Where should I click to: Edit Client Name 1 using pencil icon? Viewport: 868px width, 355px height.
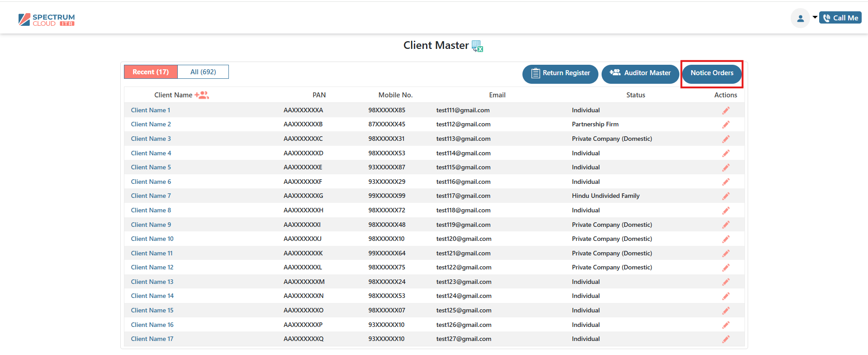click(726, 110)
